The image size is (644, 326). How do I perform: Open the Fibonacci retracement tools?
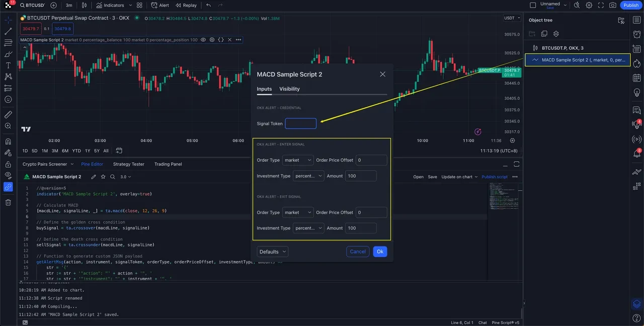[x=8, y=43]
